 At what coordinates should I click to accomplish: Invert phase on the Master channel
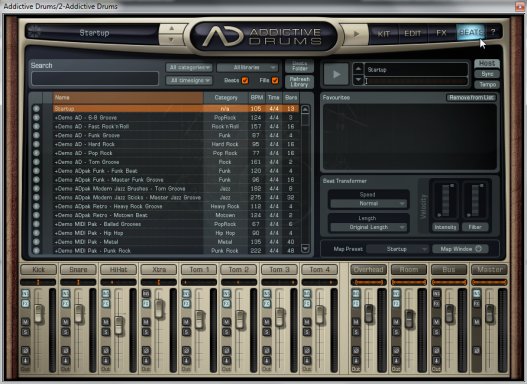point(476,350)
